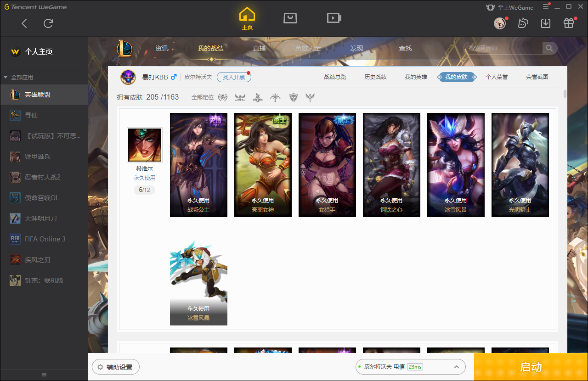Switch to the 我的战绩 tab
588x381 pixels.
click(211, 48)
